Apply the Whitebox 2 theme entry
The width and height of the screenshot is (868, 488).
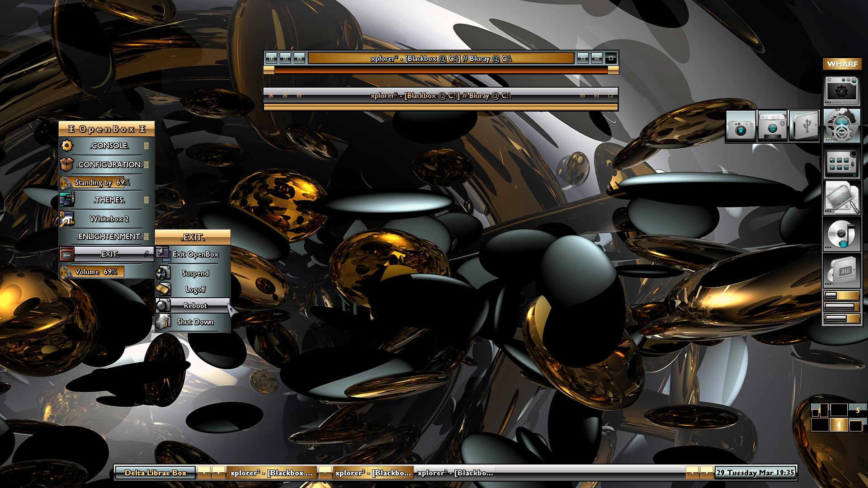tap(109, 219)
